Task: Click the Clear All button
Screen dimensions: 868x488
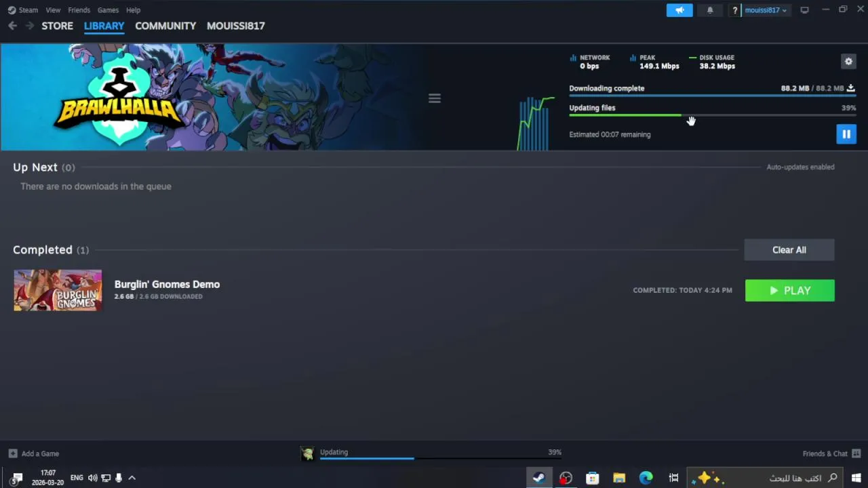Action: [789, 249]
